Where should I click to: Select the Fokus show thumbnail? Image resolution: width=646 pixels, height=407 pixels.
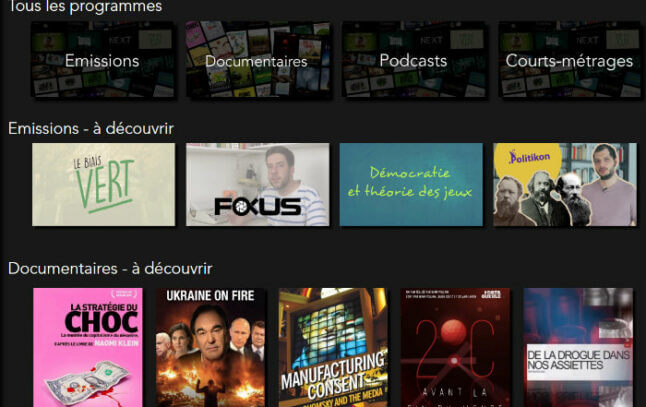[x=257, y=185]
